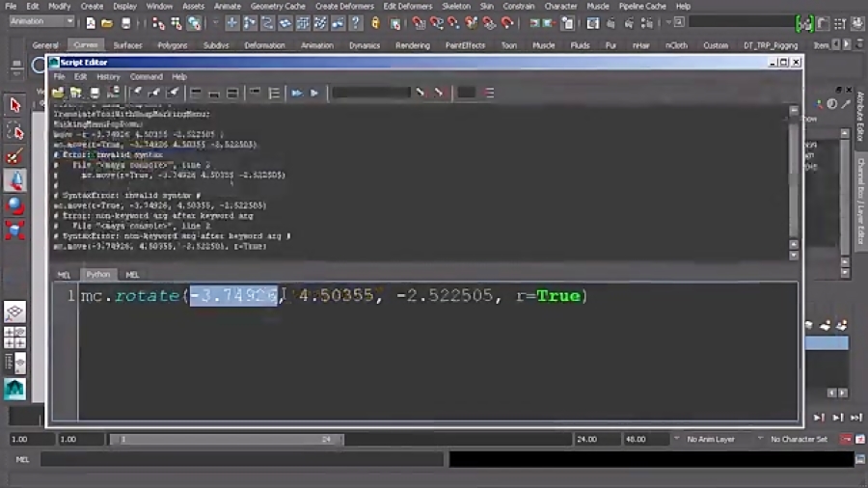868x488 pixels.
Task: Select the blue cone Move tool
Action: point(14,181)
